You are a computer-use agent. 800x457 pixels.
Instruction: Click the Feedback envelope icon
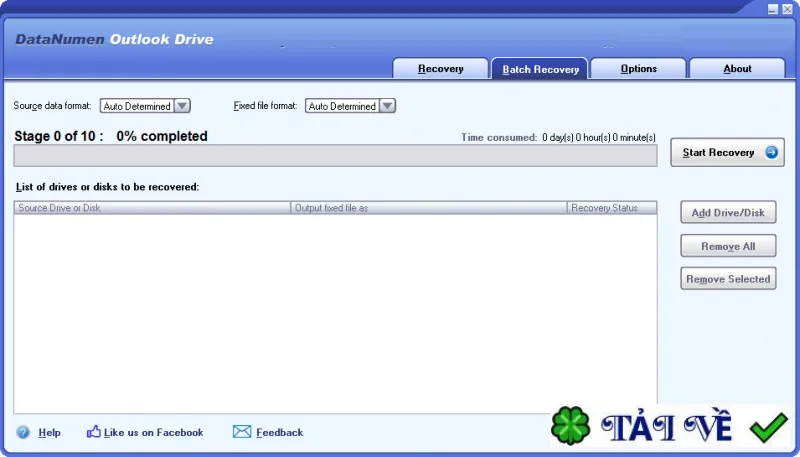(242, 432)
